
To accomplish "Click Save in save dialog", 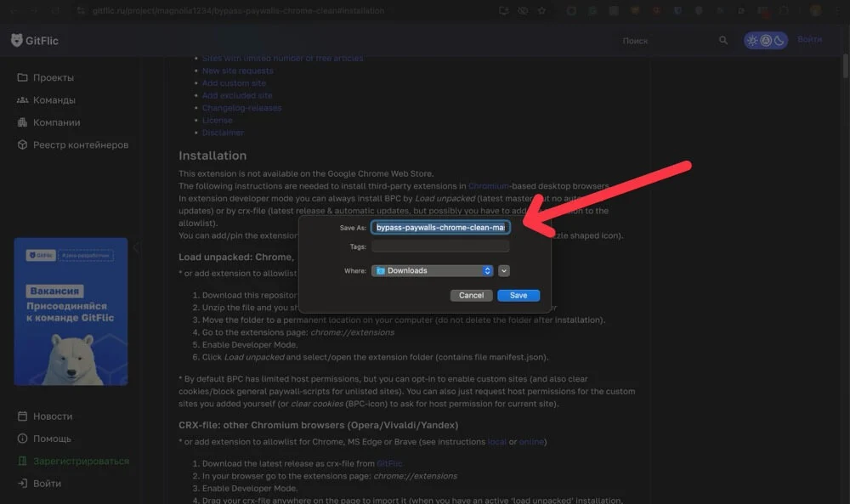I will tap(518, 296).
